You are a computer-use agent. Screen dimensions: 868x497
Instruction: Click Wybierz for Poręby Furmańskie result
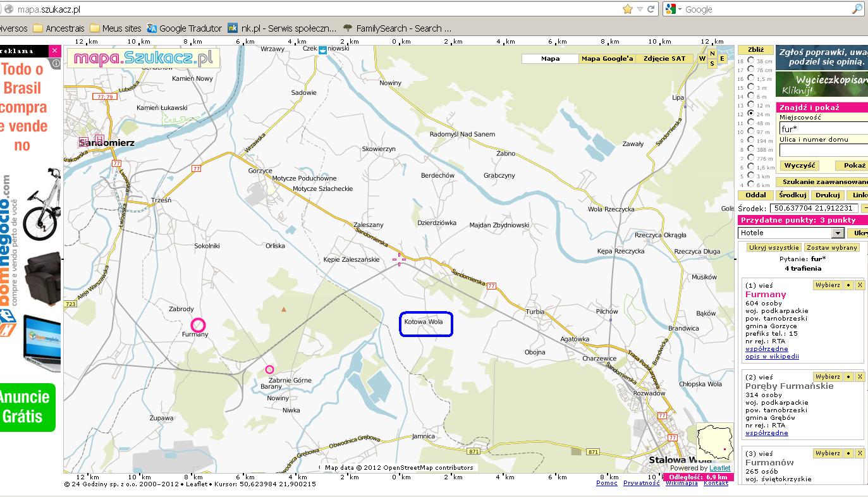click(x=828, y=377)
